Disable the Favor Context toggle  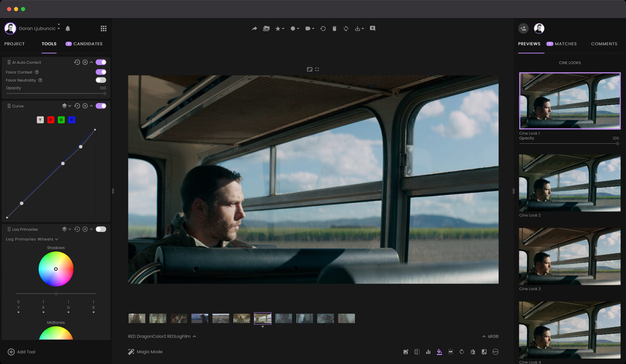pos(101,72)
